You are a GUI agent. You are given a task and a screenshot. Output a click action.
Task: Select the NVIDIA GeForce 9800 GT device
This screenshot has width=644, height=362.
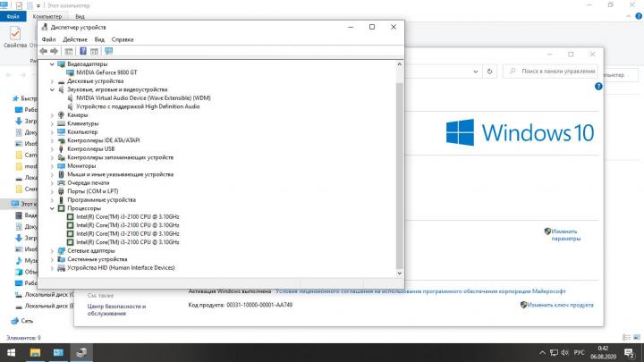tap(106, 72)
